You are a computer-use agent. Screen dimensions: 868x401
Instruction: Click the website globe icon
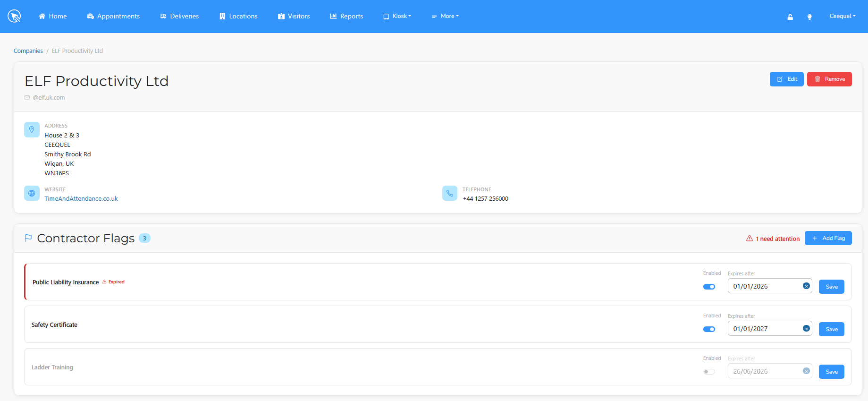click(x=32, y=193)
